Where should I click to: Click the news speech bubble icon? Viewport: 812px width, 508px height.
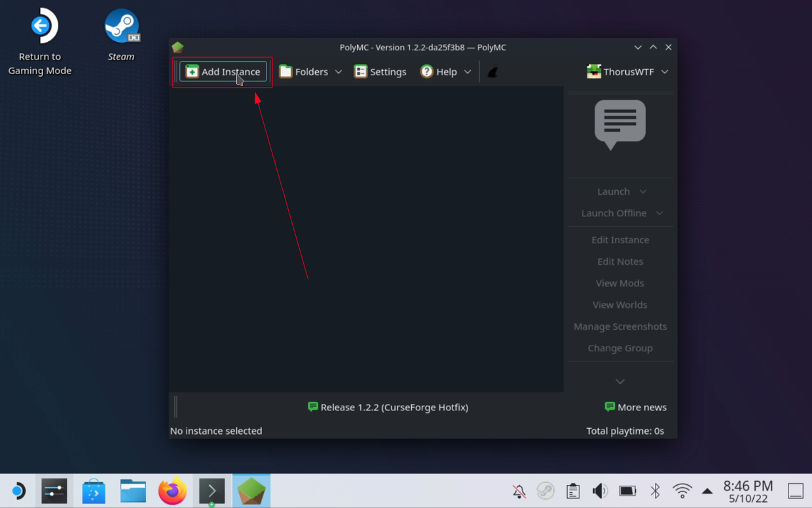(620, 125)
